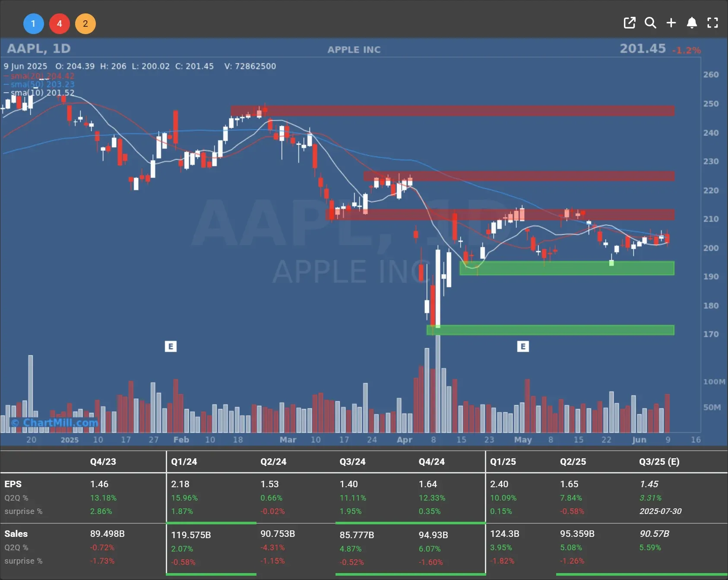
Task: Click EPS surprise value -0.58%
Action: 572,511
